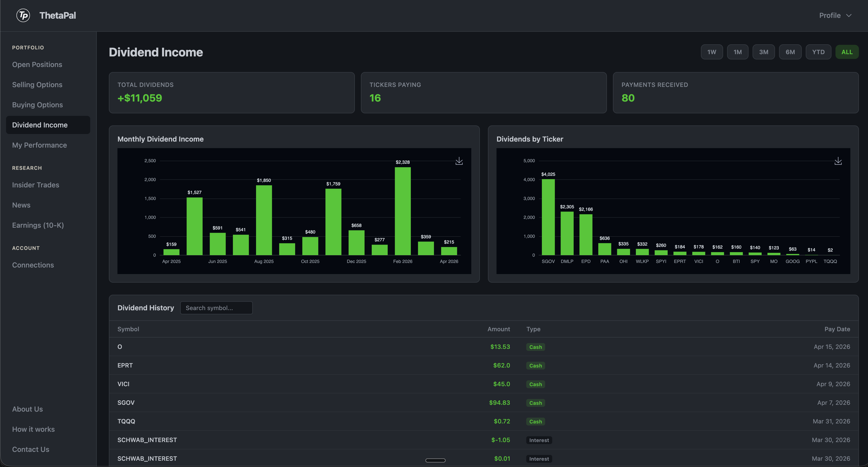868x467 pixels.
Task: Click the Feb 2026 $2,328 bar
Action: (403, 211)
